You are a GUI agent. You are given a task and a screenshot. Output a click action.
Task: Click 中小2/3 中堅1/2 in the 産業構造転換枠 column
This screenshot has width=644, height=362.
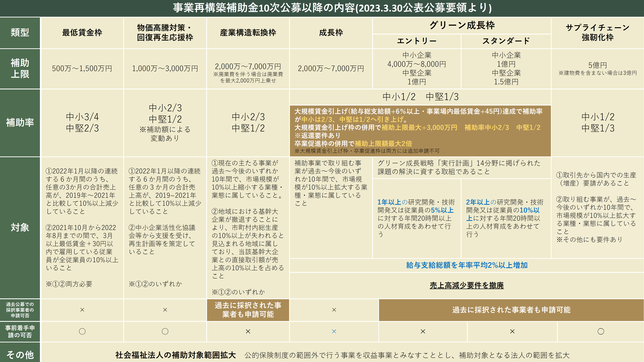(x=248, y=123)
